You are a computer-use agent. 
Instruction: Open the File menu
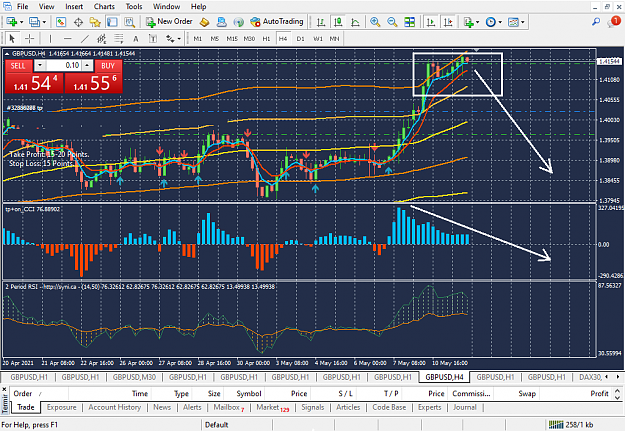(x=22, y=6)
